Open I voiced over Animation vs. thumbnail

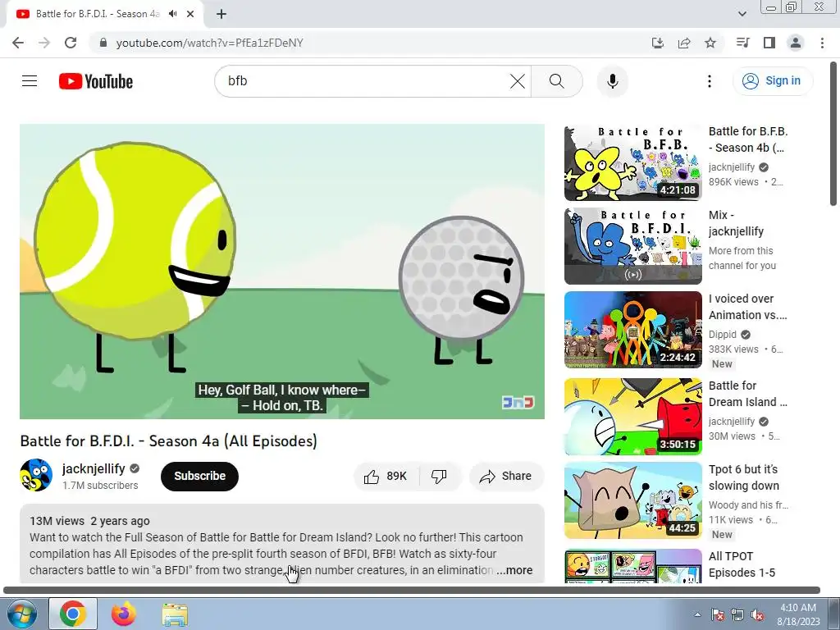(632, 330)
